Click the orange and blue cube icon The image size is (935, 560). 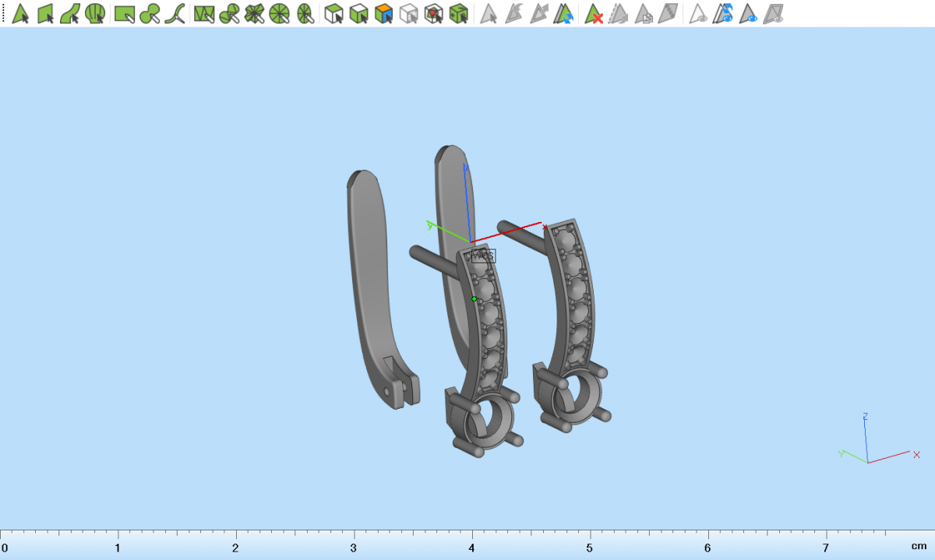(383, 13)
